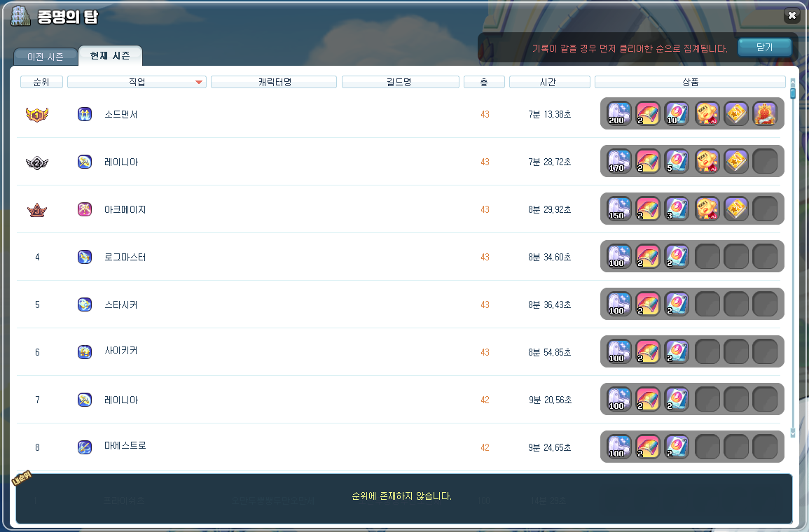This screenshot has height=532, width=809.
Task: Click the 아크메이지 job icon
Action: 85,209
